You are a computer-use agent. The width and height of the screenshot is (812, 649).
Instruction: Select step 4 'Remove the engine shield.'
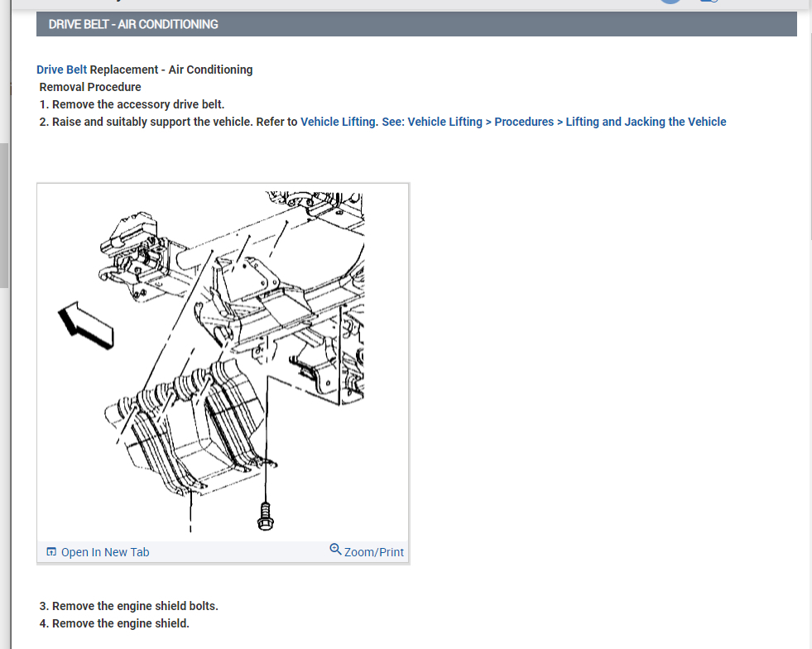pos(114,623)
